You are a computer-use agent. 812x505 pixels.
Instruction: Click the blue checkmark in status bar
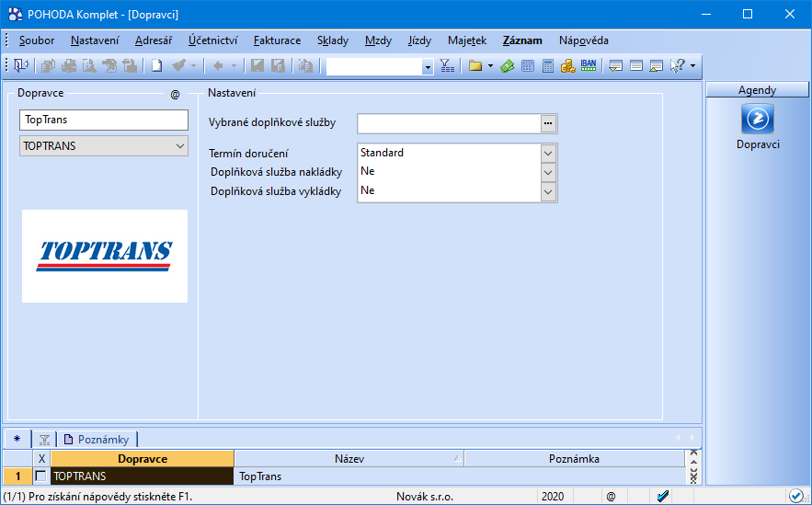click(x=663, y=496)
